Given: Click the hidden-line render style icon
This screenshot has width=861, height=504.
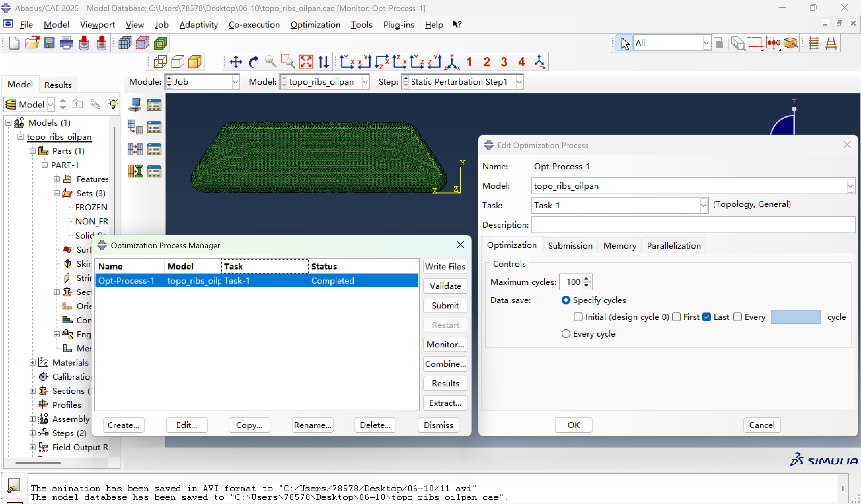Looking at the screenshot, I should click(x=178, y=62).
